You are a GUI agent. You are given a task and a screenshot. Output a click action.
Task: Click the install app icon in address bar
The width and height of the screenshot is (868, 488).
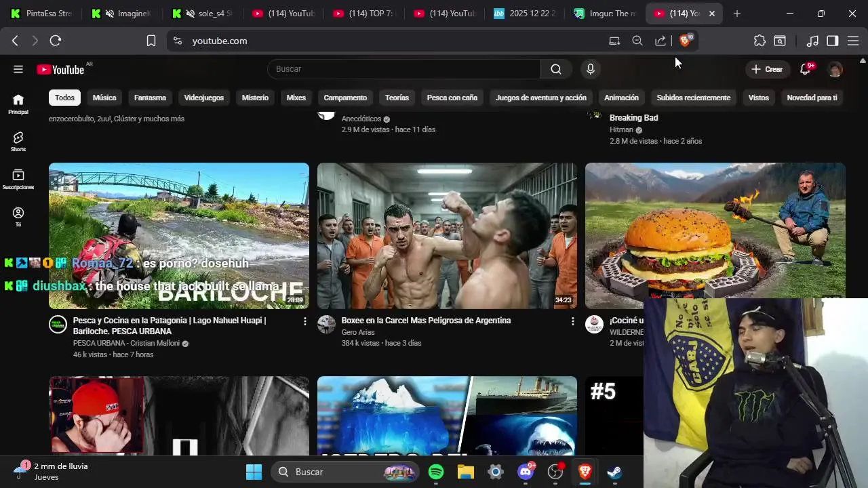[614, 41]
